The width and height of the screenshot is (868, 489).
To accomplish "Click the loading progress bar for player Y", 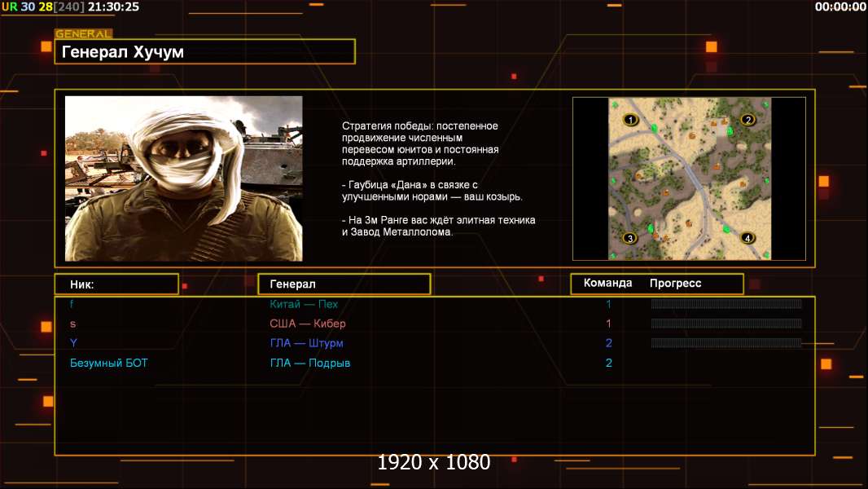I will point(726,343).
